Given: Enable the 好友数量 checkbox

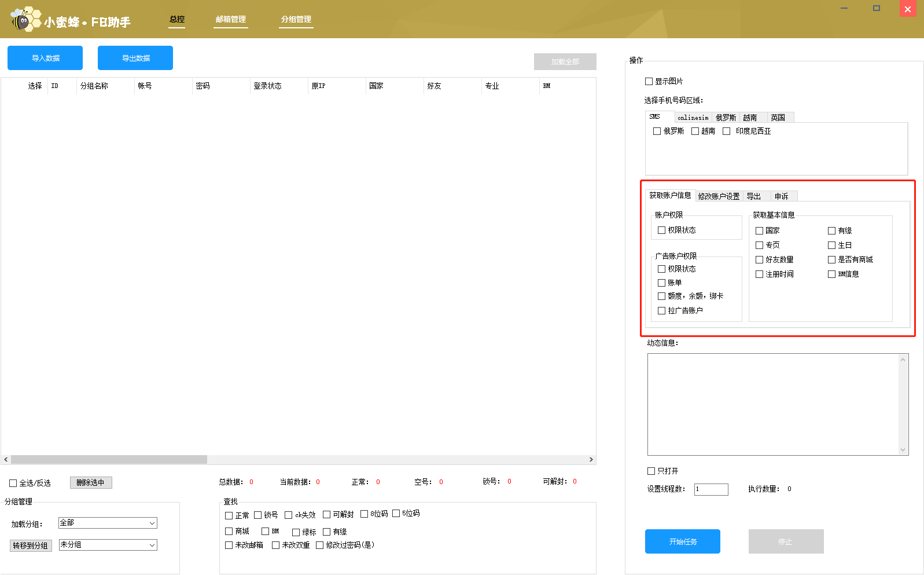Looking at the screenshot, I should pyautogui.click(x=759, y=259).
